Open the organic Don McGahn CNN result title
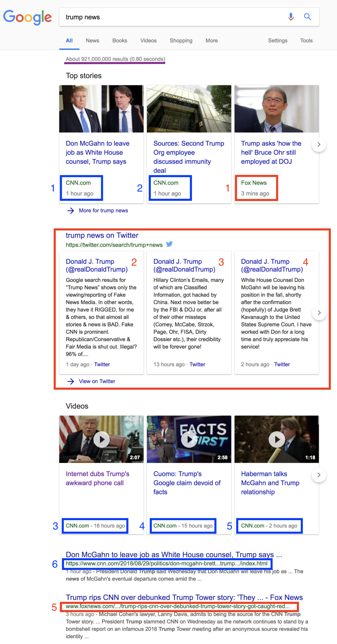The width and height of the screenshot is (337, 644). point(174,554)
